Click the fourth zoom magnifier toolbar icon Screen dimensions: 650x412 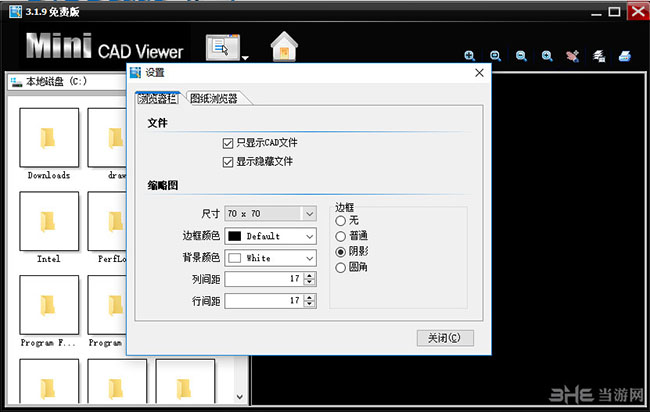547,56
